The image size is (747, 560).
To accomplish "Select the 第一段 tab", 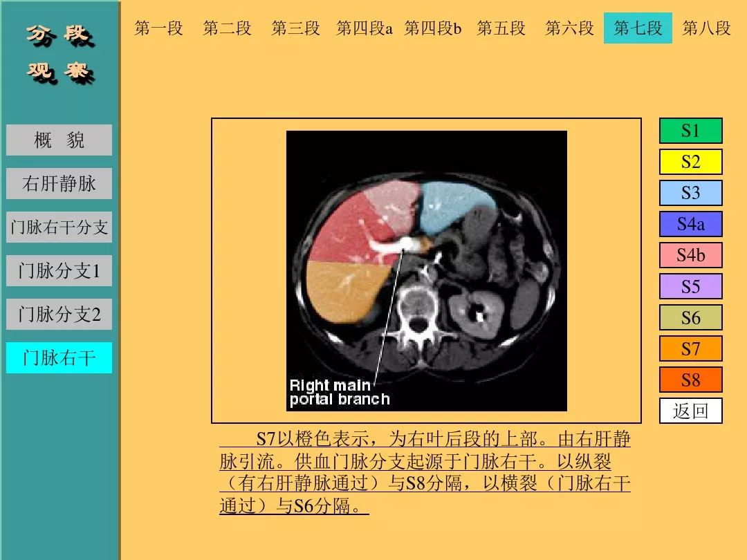I will pos(158,28).
